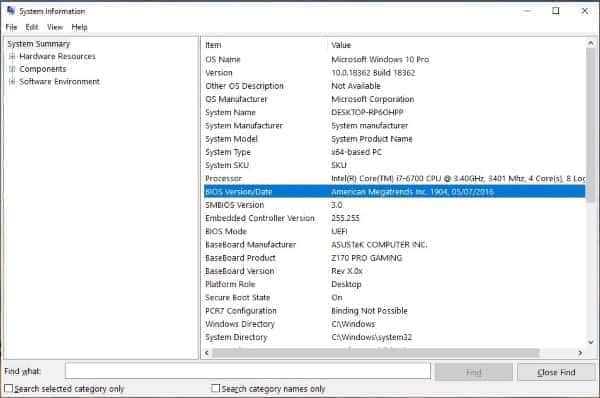Click the Find what input field
Screen dimensions: 600x398
(x=248, y=371)
